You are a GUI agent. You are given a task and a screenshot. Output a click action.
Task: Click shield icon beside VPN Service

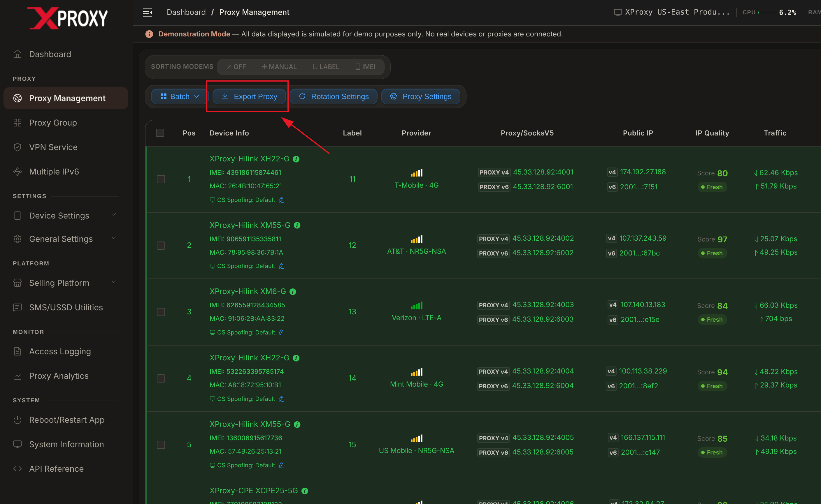tap(17, 147)
